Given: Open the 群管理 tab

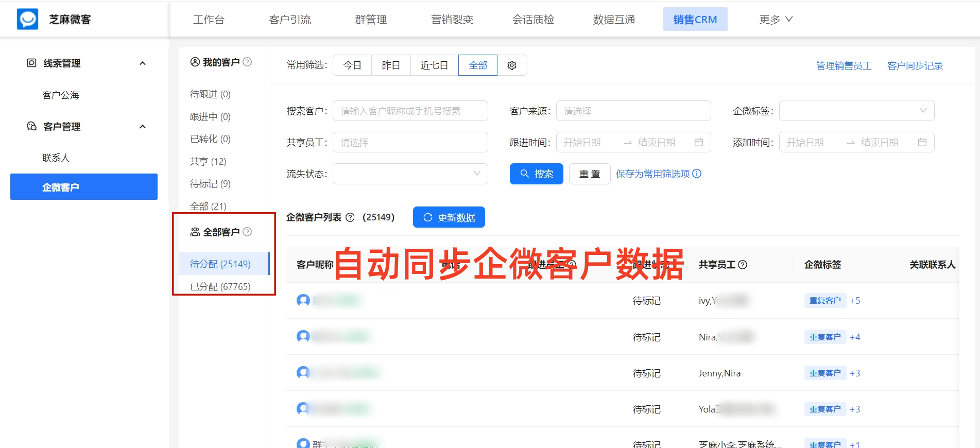Looking at the screenshot, I should (371, 20).
